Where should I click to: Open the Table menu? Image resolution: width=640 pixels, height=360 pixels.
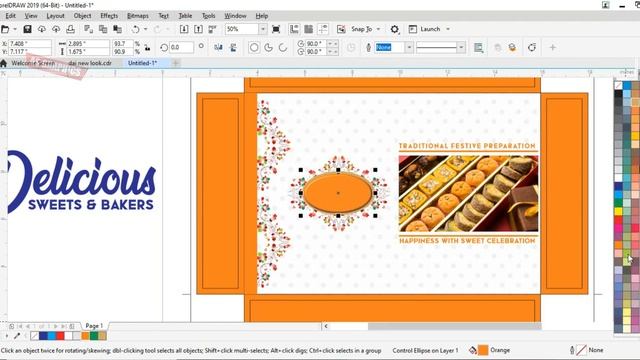(185, 16)
